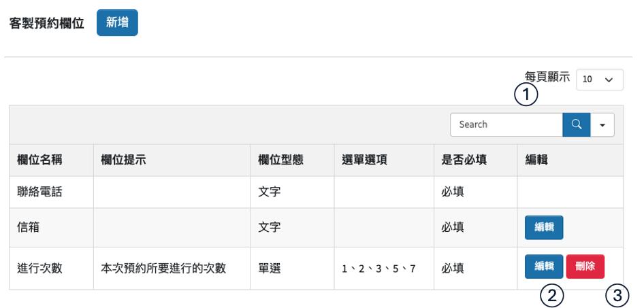The height and width of the screenshot is (308, 644).
Task: Click the hint text 本次預約所要進行的次數
Action: pyautogui.click(x=163, y=267)
